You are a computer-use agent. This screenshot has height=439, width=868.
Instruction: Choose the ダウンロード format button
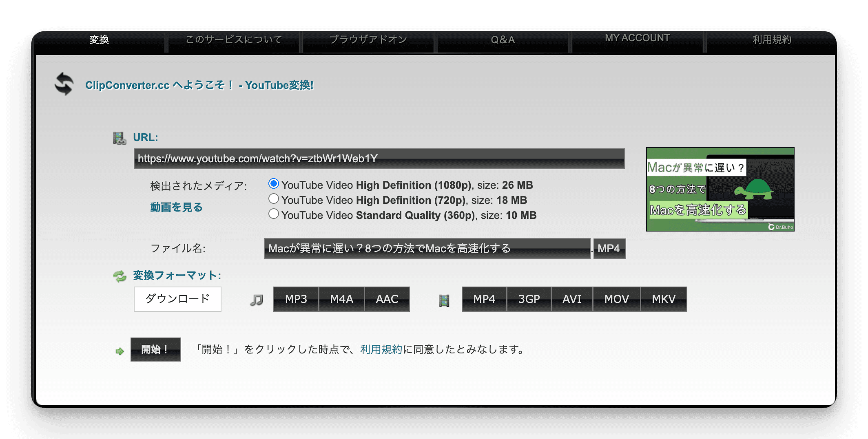point(177,299)
